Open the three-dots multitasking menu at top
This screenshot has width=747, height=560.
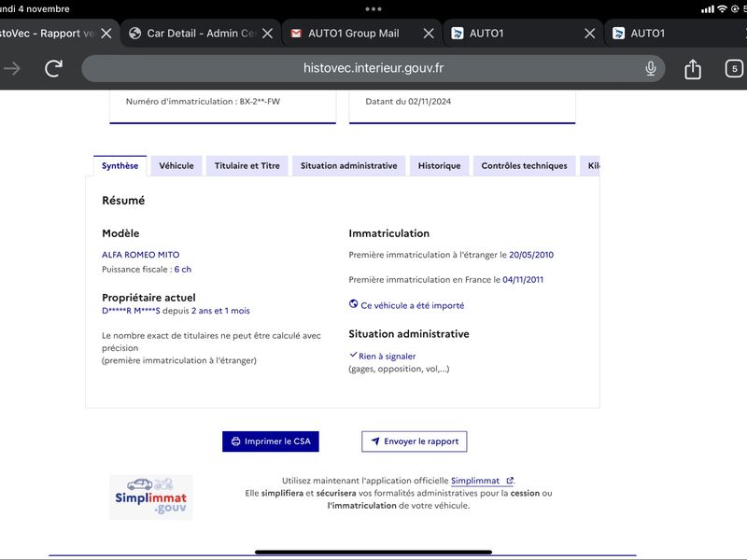[x=373, y=8]
